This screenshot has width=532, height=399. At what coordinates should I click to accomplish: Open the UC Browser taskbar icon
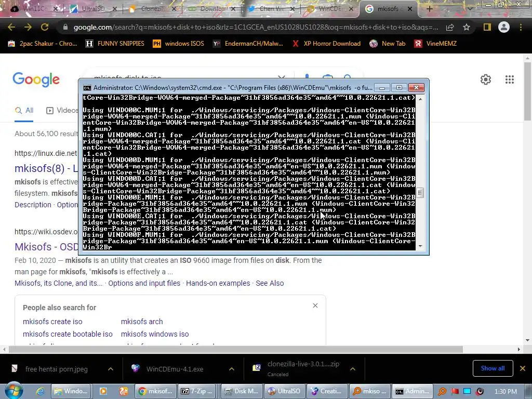click(x=124, y=391)
